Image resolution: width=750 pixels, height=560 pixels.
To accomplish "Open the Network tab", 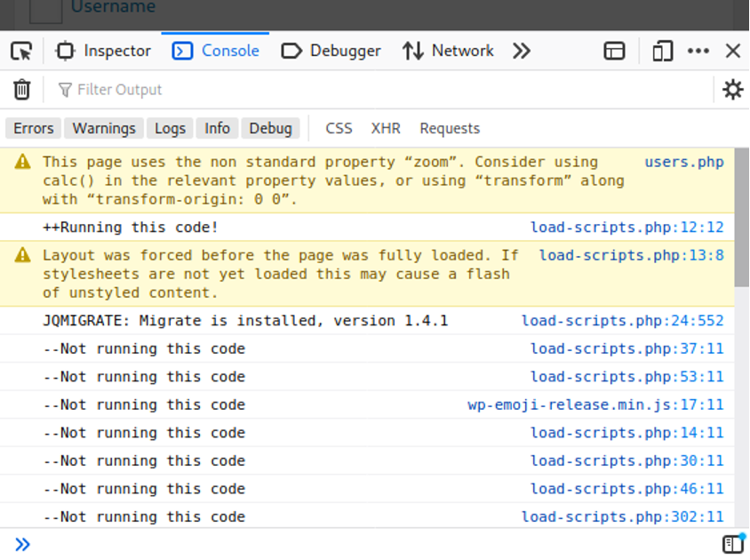I will click(x=448, y=51).
